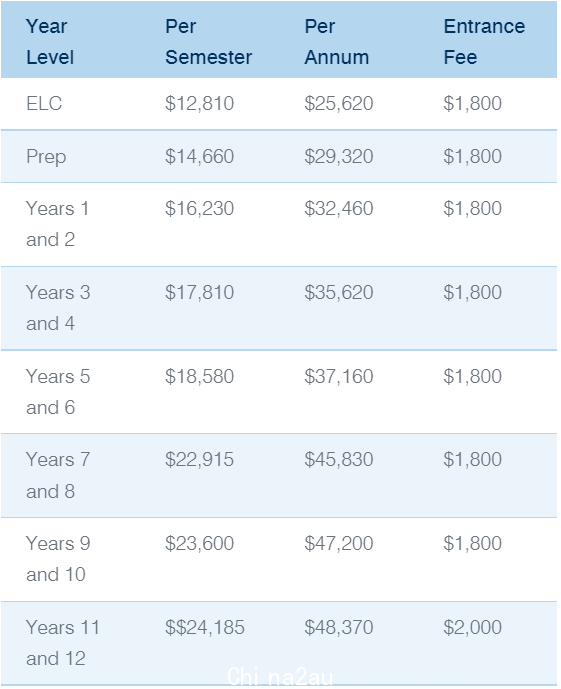Screen dimensions: 561x689
Task: Click the $37,160 per annum value
Action: click(339, 377)
